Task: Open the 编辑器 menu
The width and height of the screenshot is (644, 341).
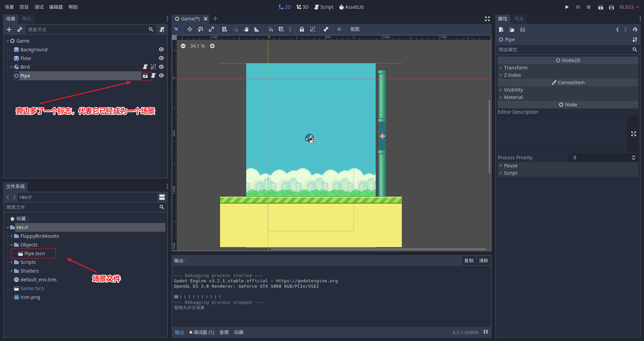Action: click(56, 7)
